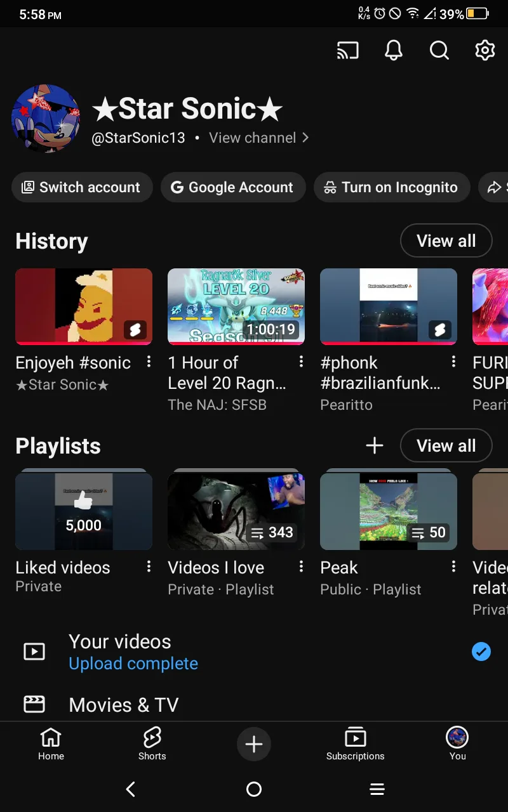508x812 pixels.
Task: Tap red progress bar on 1 Hour video
Action: point(236,343)
